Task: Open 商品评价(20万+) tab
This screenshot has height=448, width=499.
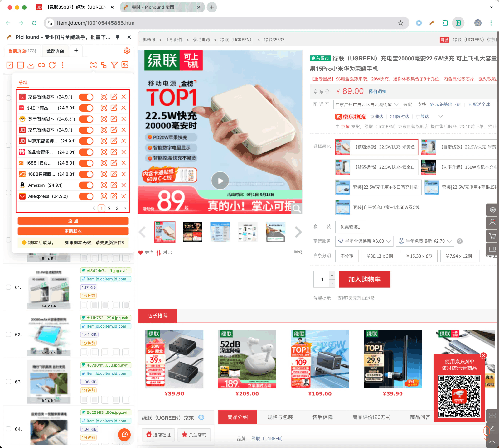Action: (x=371, y=417)
